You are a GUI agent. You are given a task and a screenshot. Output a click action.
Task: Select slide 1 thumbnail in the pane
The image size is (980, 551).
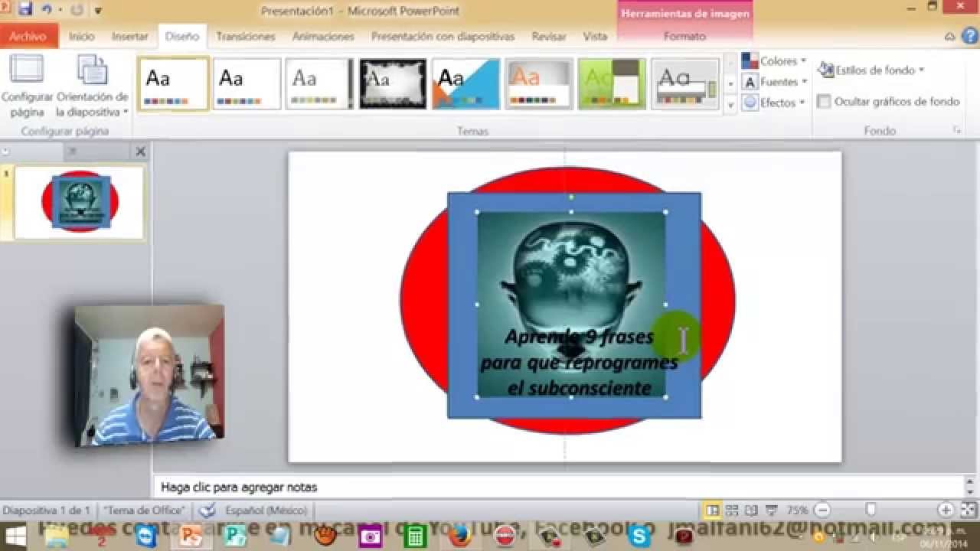point(80,202)
